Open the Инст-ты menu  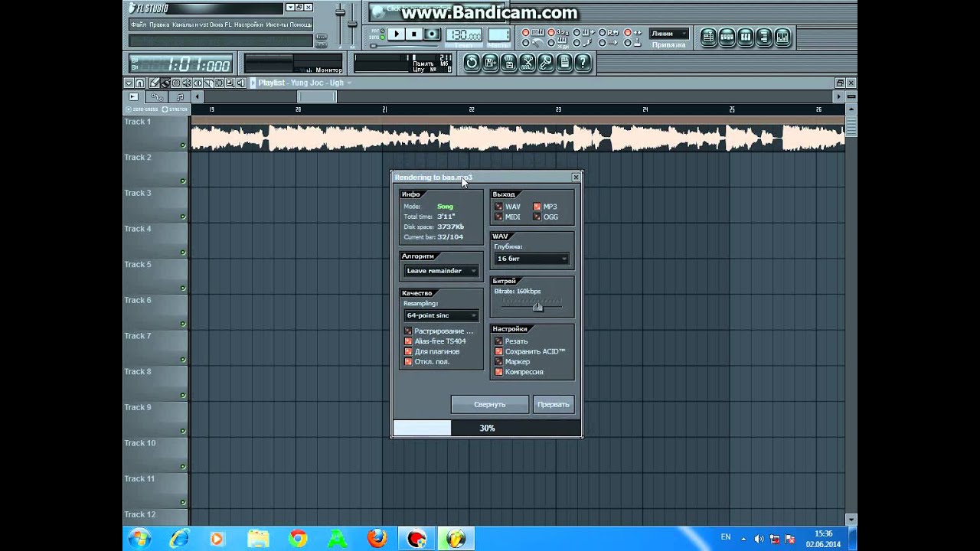[277, 24]
